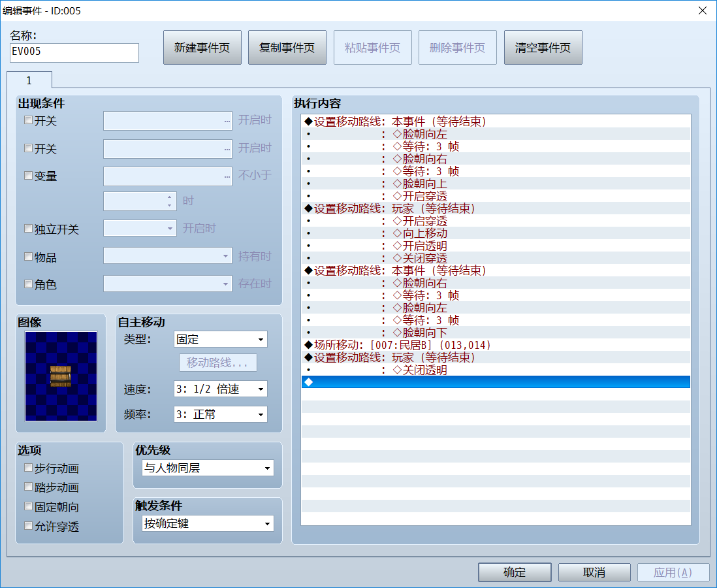Open the 速度 dropdown showing 1/2 倍速
Screen dimensions: 717x588
(x=221, y=389)
